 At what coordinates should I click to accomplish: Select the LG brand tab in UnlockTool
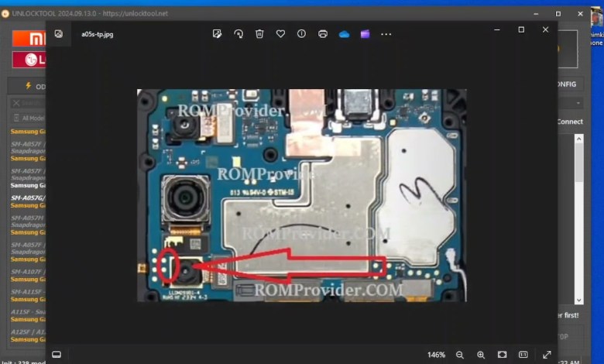point(29,60)
